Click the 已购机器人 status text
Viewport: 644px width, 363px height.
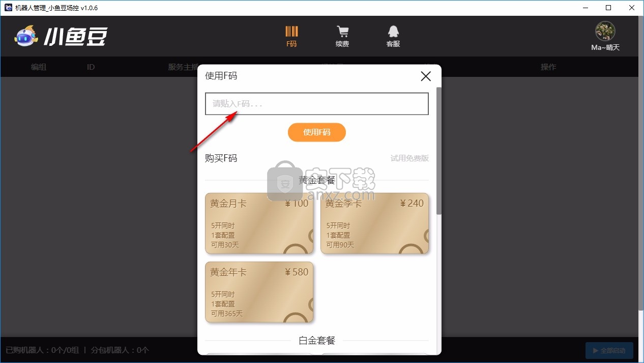click(42, 350)
